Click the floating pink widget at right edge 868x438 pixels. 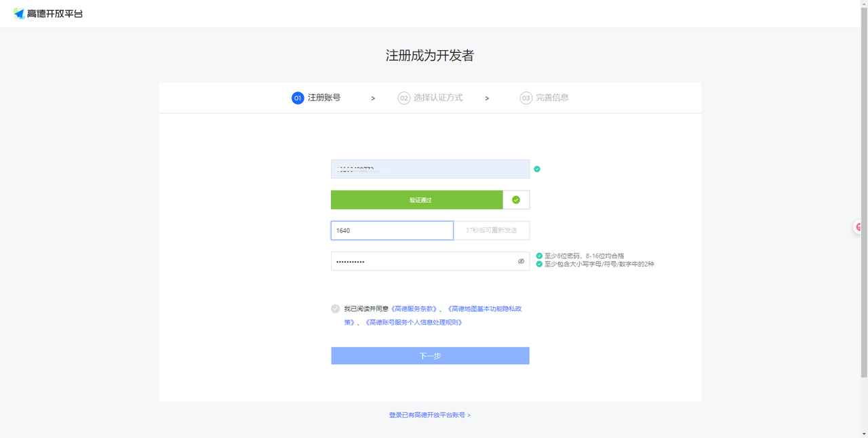(859, 227)
